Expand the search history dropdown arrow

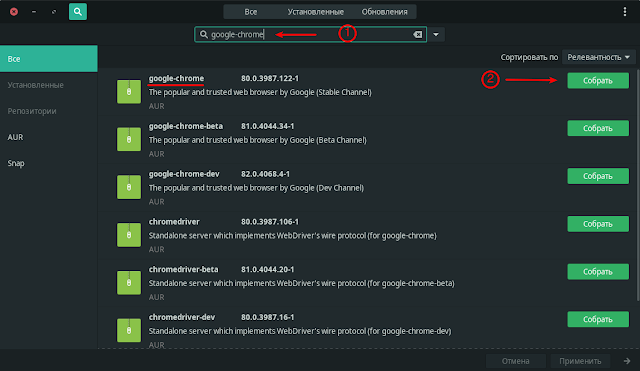(x=436, y=35)
